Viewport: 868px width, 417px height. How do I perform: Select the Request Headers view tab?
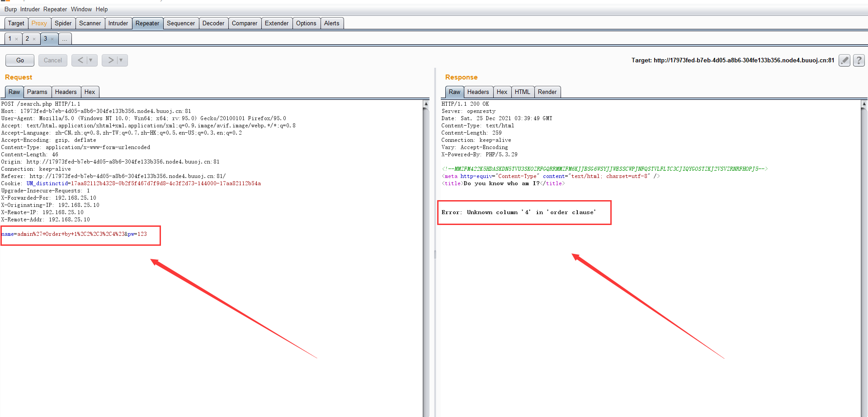[66, 92]
